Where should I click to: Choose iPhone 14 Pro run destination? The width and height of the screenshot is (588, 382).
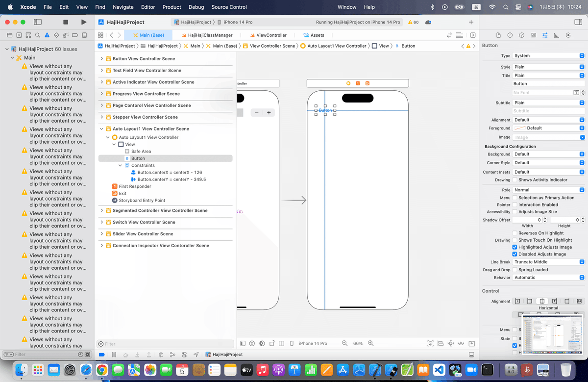pos(236,22)
